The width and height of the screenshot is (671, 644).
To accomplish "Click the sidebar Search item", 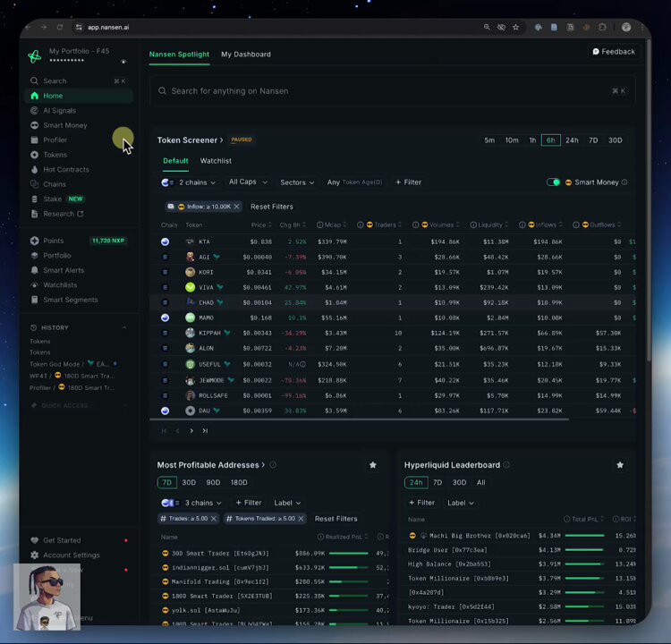I will pyautogui.click(x=77, y=80).
